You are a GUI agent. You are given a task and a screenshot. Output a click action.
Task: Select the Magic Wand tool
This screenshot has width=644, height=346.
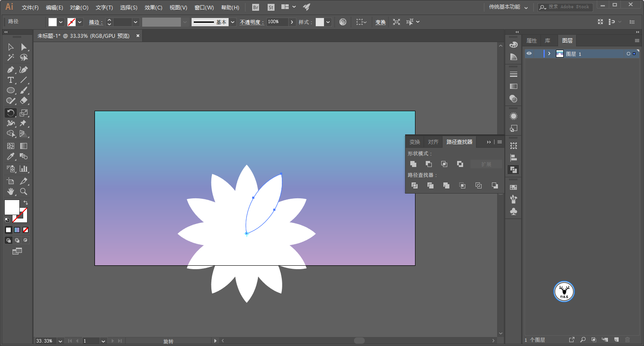11,58
